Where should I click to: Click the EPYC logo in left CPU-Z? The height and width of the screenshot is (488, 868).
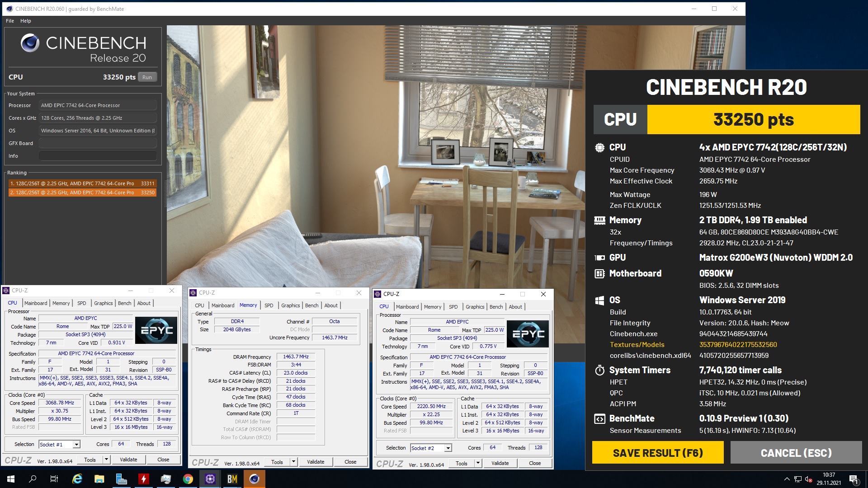[156, 330]
